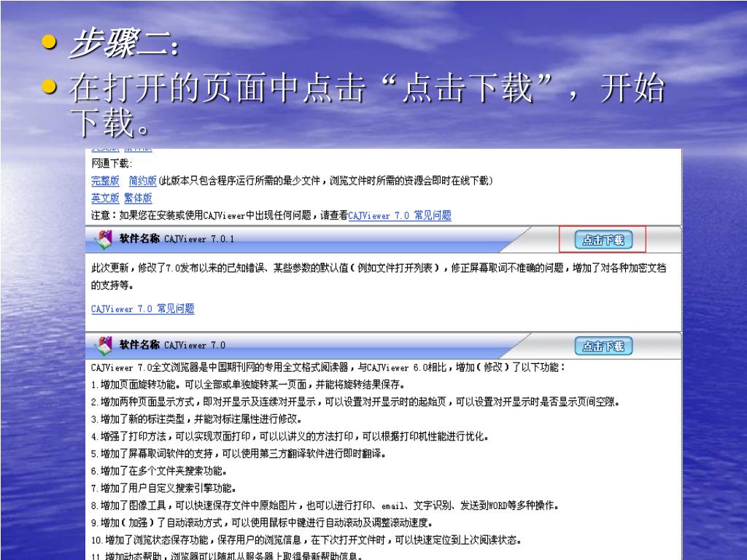Click the book icon beside CAJViewer 7.0

coord(104,346)
